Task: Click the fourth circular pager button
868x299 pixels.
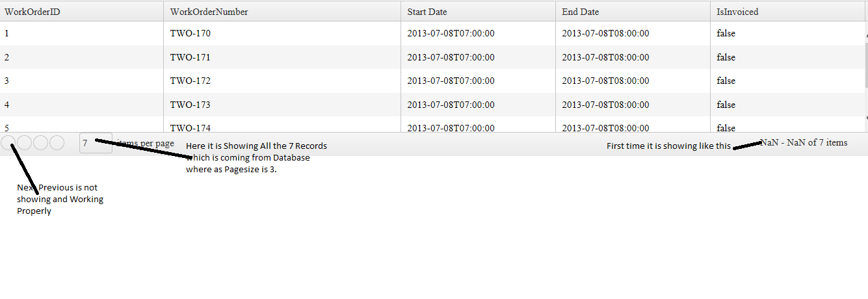Action: coord(57,143)
